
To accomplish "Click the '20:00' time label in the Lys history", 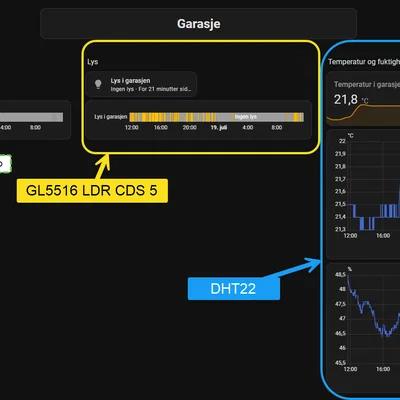I will tap(190, 128).
